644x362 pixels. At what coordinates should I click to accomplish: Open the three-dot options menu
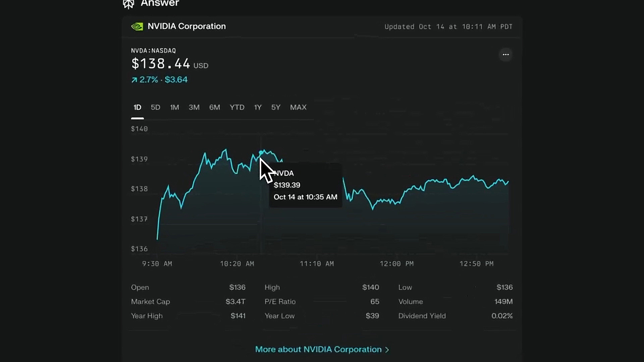(505, 55)
